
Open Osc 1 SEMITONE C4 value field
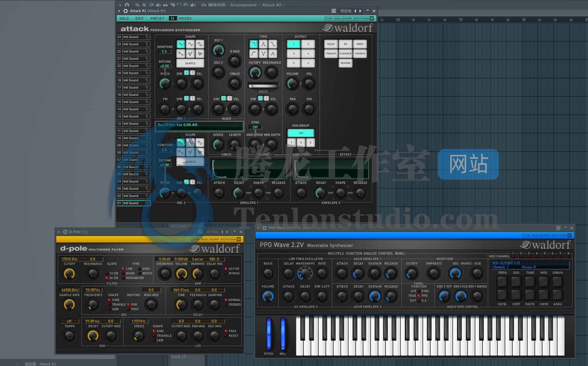point(165,52)
